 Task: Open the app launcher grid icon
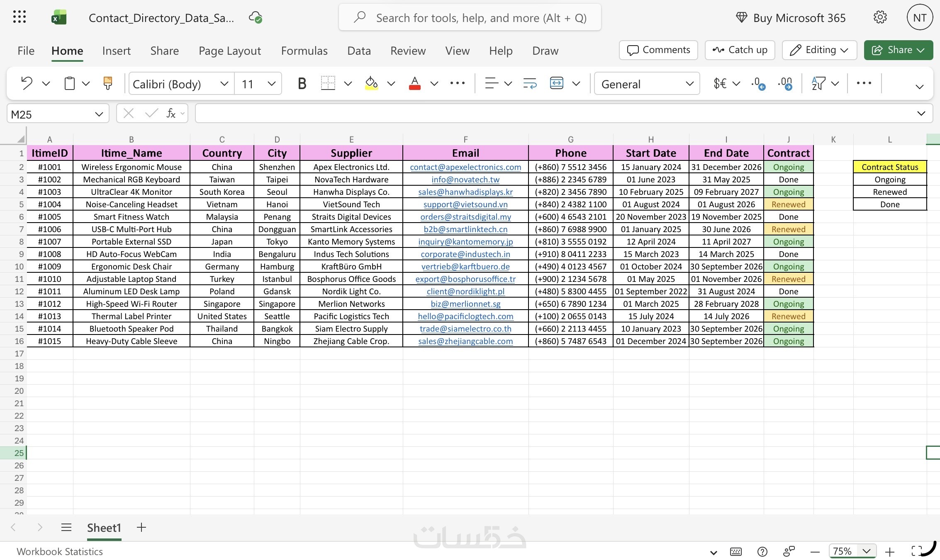click(x=19, y=17)
